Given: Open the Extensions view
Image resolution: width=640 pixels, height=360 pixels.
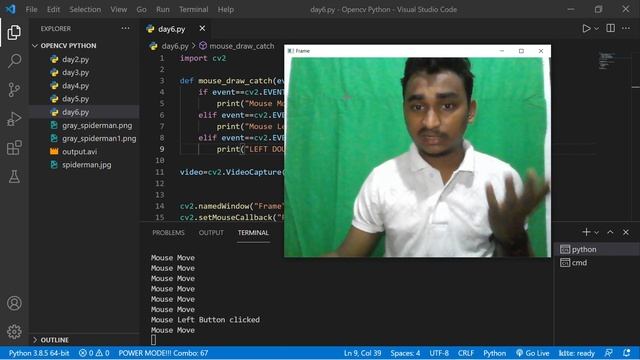Looking at the screenshot, I should 14,148.
